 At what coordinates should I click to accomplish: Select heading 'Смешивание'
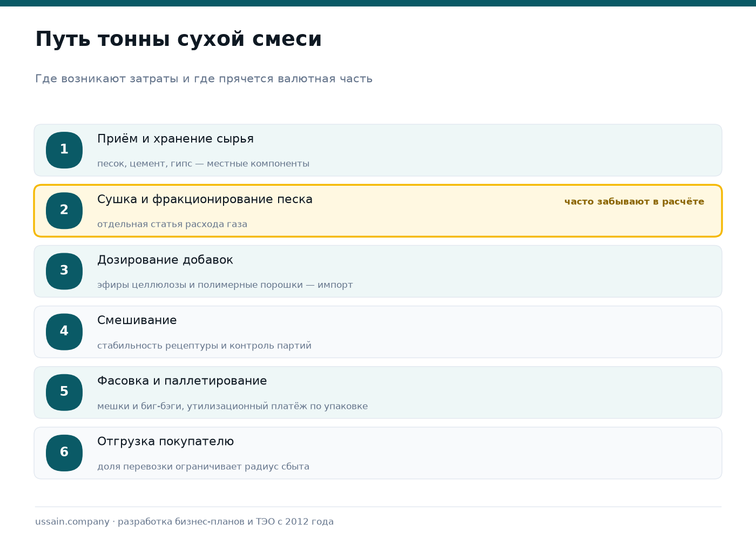pyautogui.click(x=137, y=320)
